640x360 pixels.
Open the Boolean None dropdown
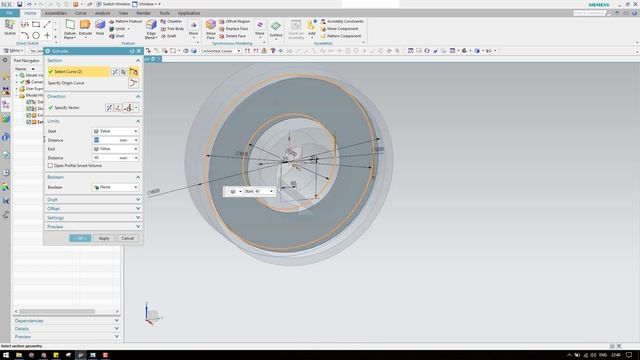[116, 187]
